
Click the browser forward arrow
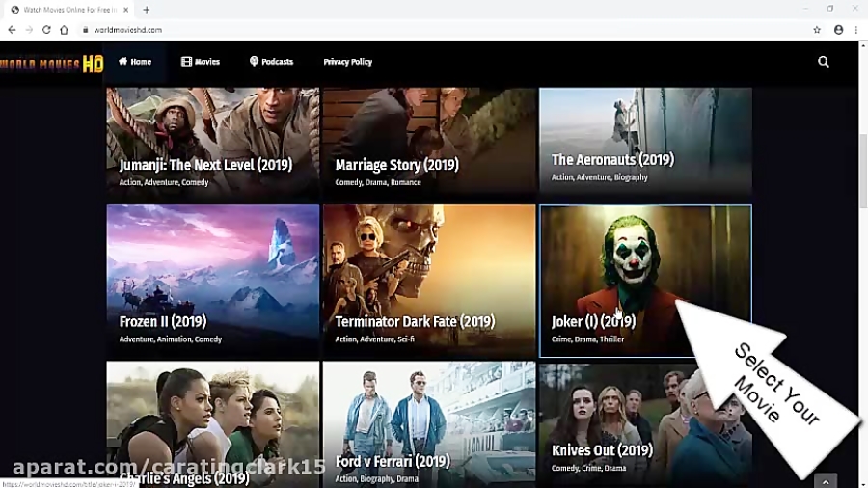coord(29,30)
